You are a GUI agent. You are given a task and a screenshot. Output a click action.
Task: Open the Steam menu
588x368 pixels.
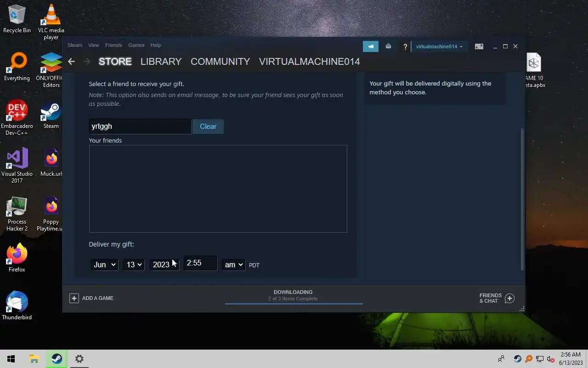click(75, 45)
